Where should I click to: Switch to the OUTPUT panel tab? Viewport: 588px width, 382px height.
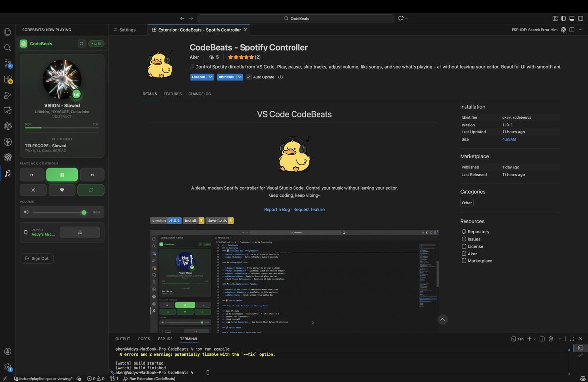tap(122, 339)
